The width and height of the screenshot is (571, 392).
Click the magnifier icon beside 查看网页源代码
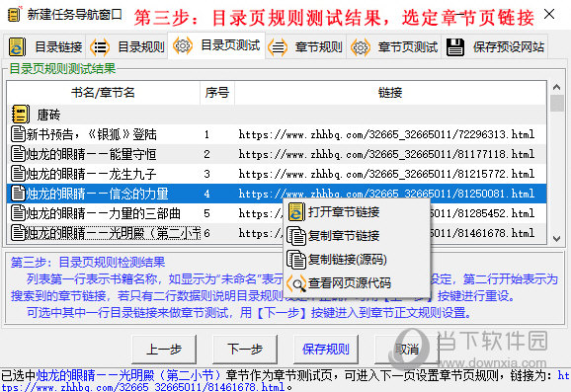[x=296, y=283]
